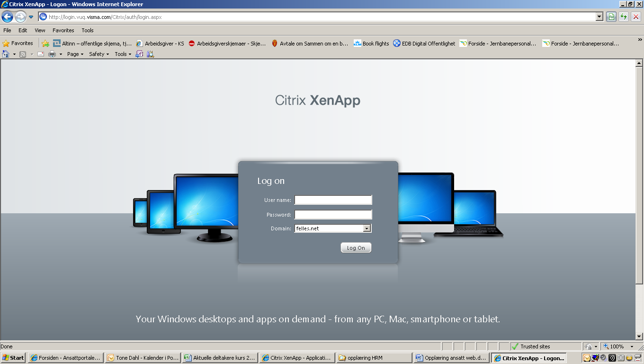Click the Favorites star button
This screenshot has width=644, height=364.
[x=18, y=43]
